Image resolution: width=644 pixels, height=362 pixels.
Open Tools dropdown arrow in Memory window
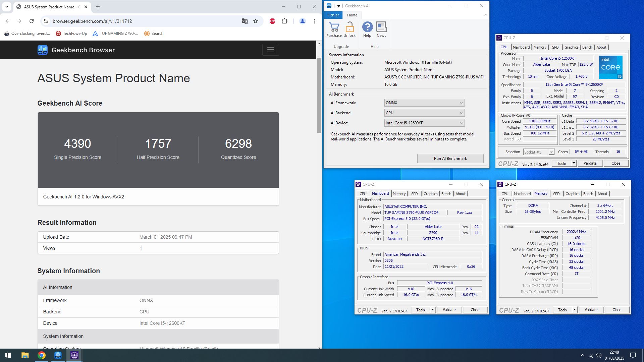575,310
